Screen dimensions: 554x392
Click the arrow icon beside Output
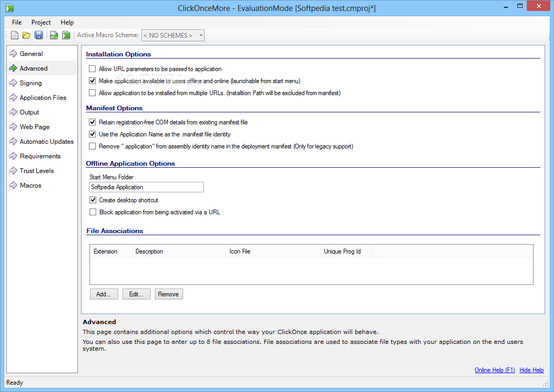tap(13, 112)
